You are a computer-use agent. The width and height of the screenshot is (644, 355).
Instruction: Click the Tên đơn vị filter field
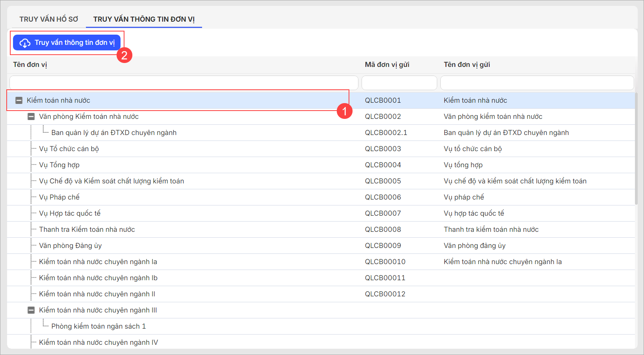coord(184,83)
